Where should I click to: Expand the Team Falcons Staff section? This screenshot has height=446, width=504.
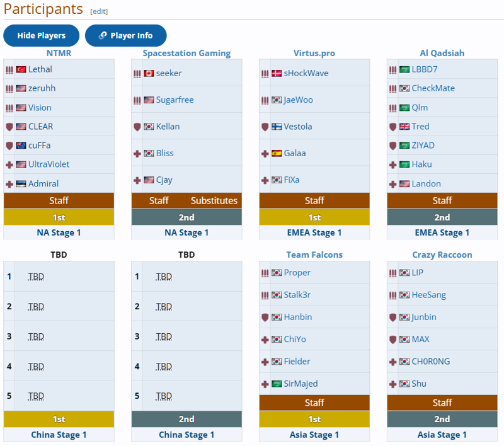click(x=314, y=403)
